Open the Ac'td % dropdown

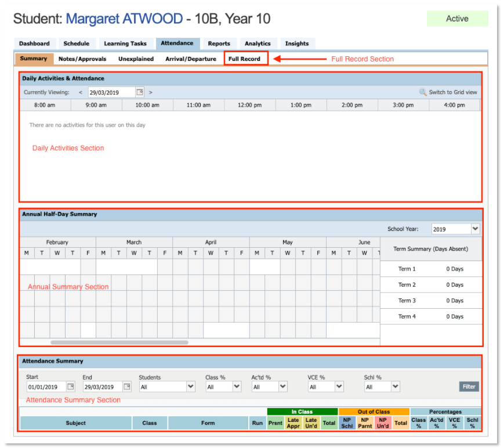coord(284,386)
